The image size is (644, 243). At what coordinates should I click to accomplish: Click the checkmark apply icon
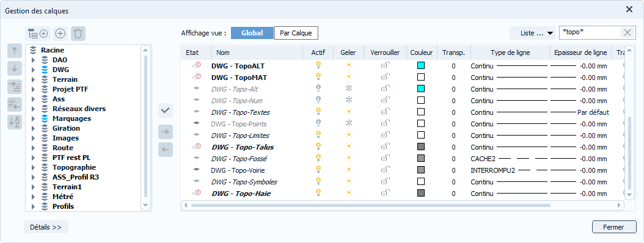tap(166, 111)
